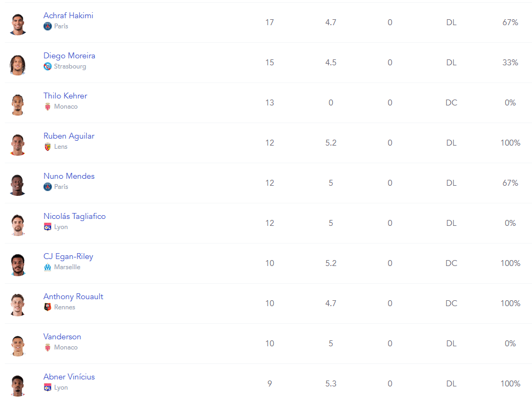Click Vanderson's headshot thumbnail
This screenshot has height=403, width=532.
(x=18, y=344)
